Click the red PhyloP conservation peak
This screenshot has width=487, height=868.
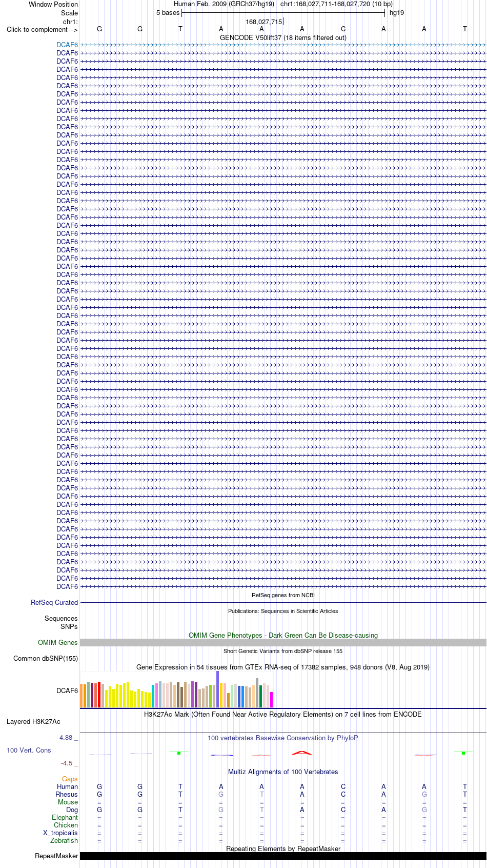302,753
